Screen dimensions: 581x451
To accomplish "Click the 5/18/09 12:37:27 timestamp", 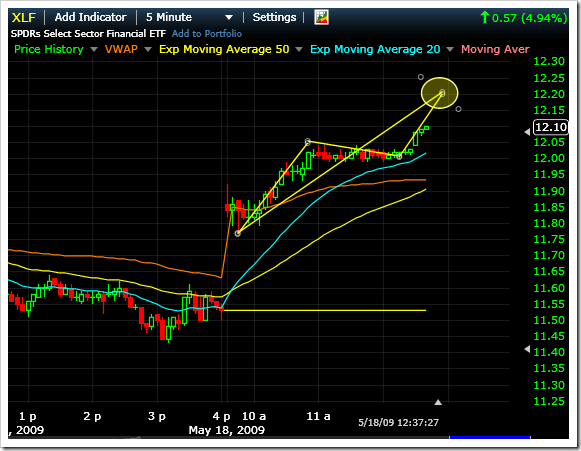I will click(x=398, y=422).
